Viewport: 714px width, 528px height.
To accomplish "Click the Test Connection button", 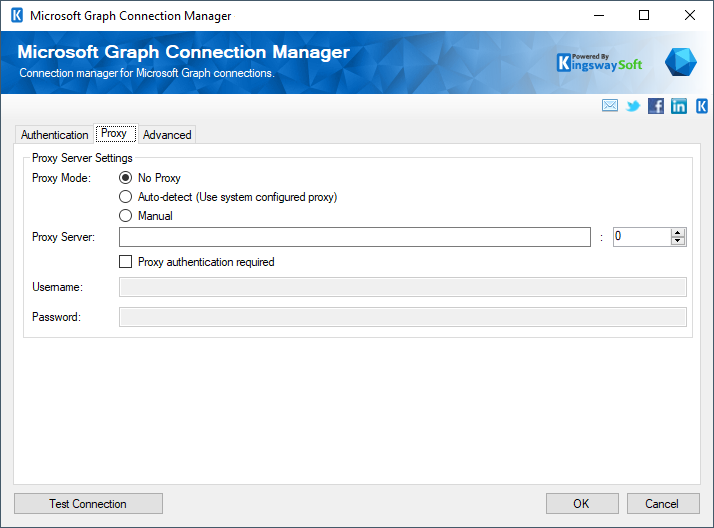I will [x=88, y=503].
